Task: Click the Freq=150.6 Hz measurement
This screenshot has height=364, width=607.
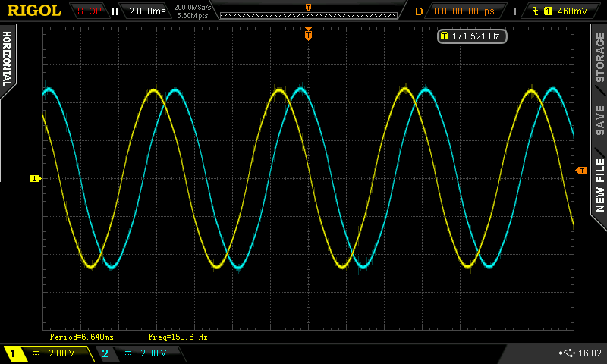Action: (x=178, y=337)
